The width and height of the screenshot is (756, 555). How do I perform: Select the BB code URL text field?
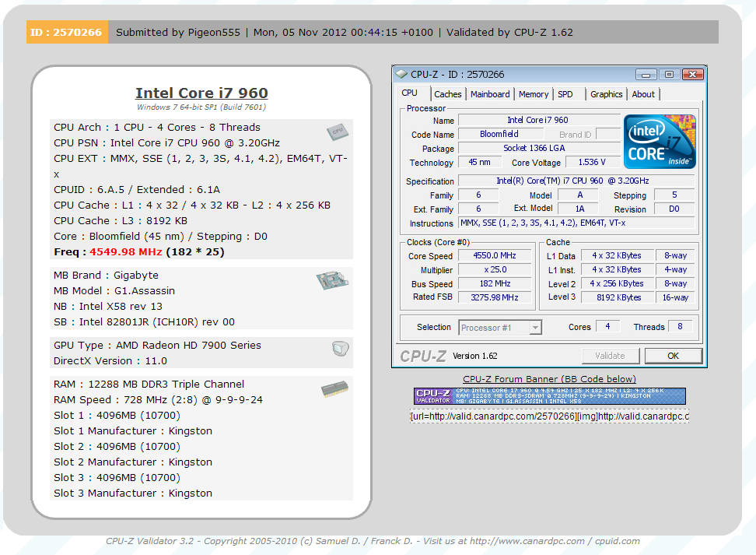coord(549,416)
